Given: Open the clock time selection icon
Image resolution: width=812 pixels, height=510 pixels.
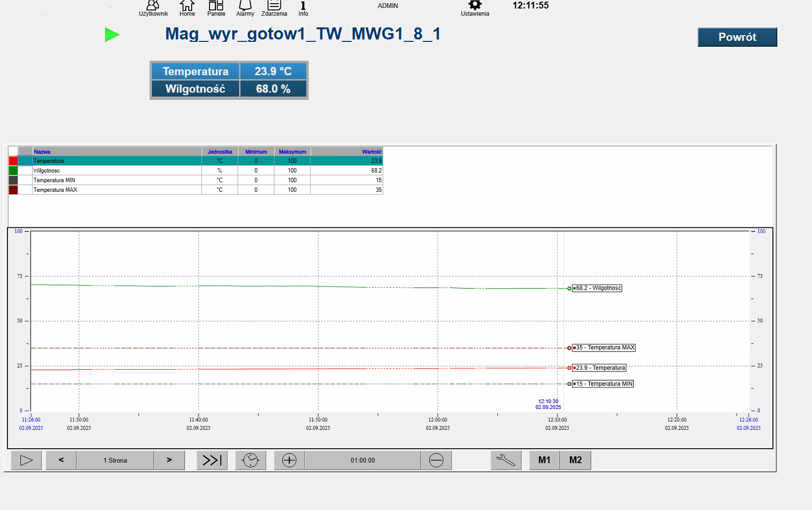Looking at the screenshot, I should tap(251, 461).
